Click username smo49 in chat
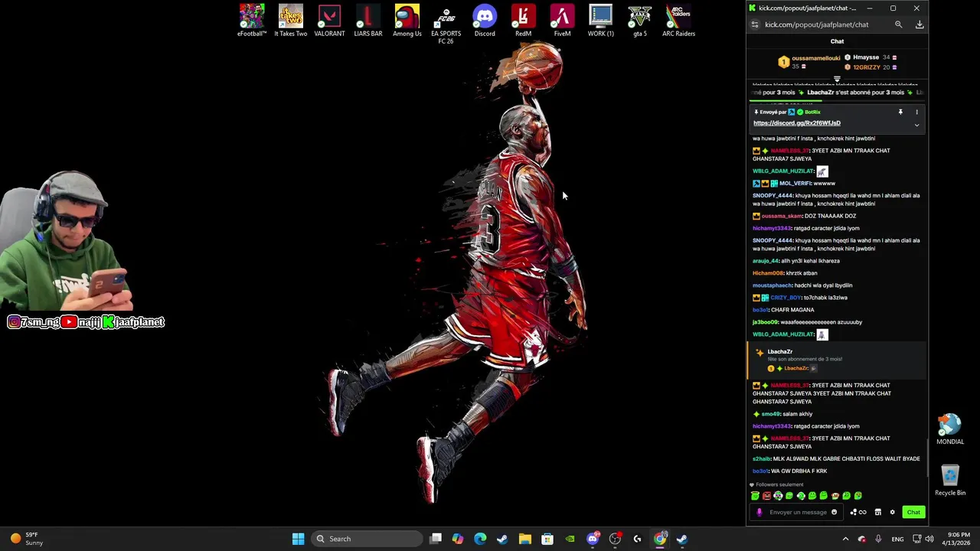 click(770, 414)
